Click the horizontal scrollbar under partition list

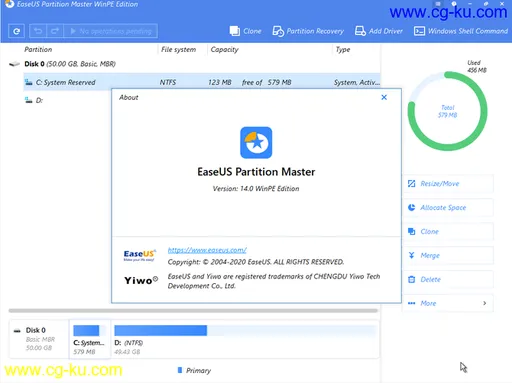193,311
